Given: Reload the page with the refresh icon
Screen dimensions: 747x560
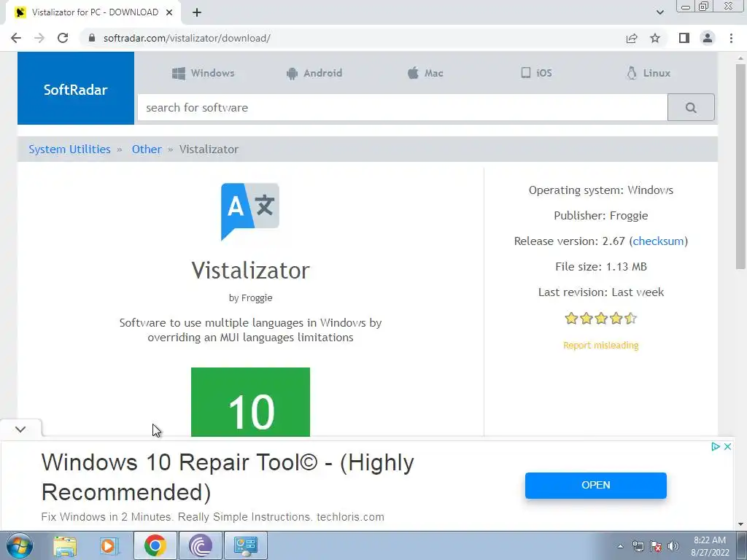Looking at the screenshot, I should tap(63, 38).
